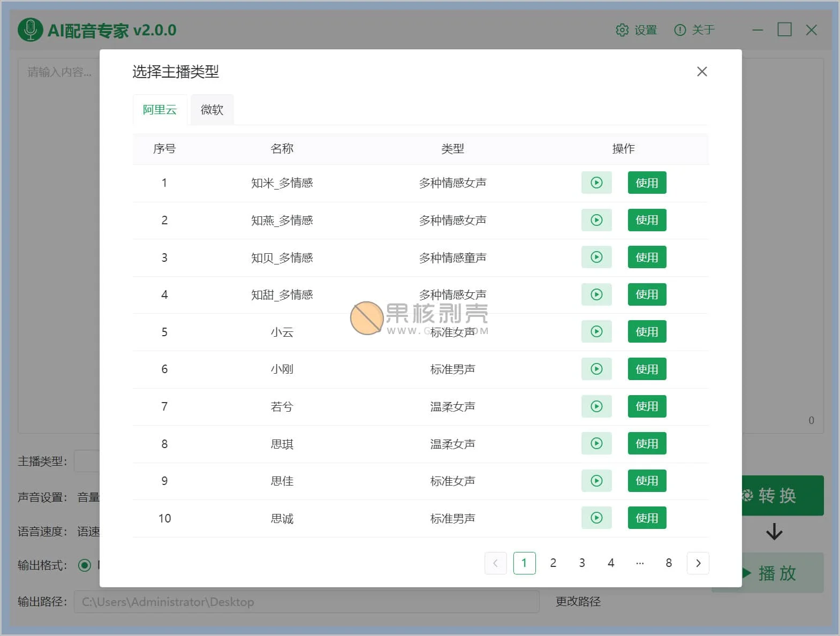Use the 思诚 voice
This screenshot has height=636, width=840.
pyautogui.click(x=647, y=518)
